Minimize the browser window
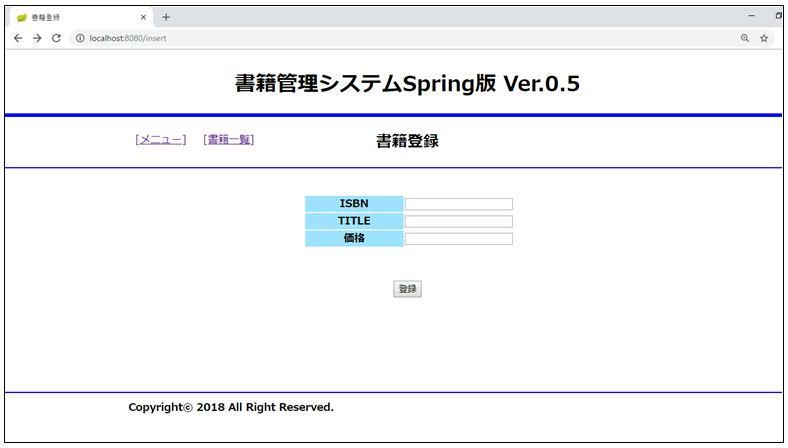Image resolution: width=788 pixels, height=448 pixels. pyautogui.click(x=751, y=16)
